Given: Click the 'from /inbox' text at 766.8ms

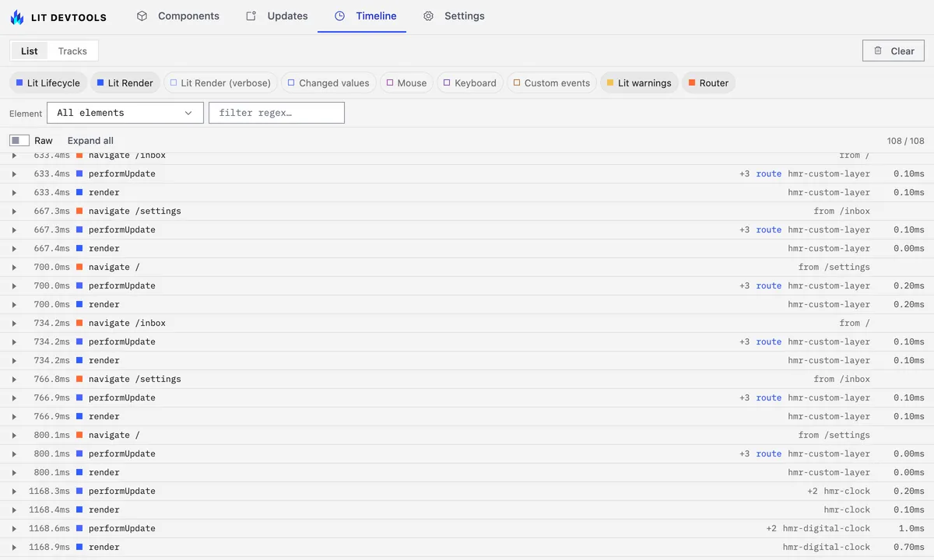Looking at the screenshot, I should 842,379.
